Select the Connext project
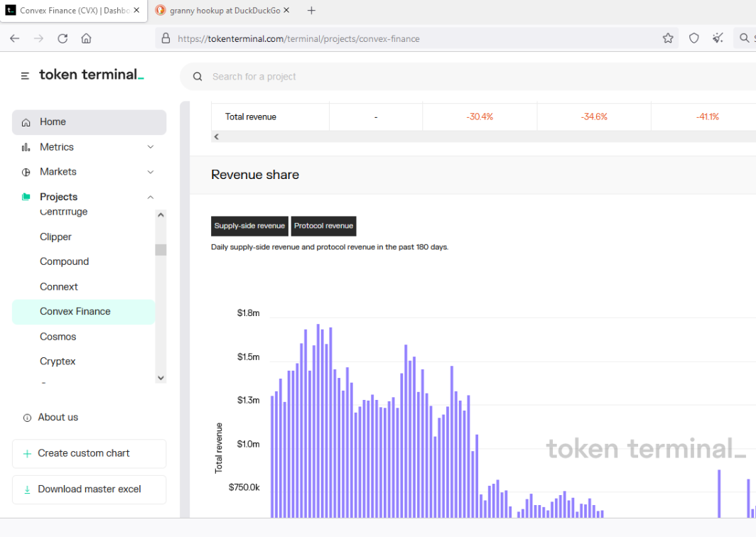The width and height of the screenshot is (756, 537). point(59,286)
